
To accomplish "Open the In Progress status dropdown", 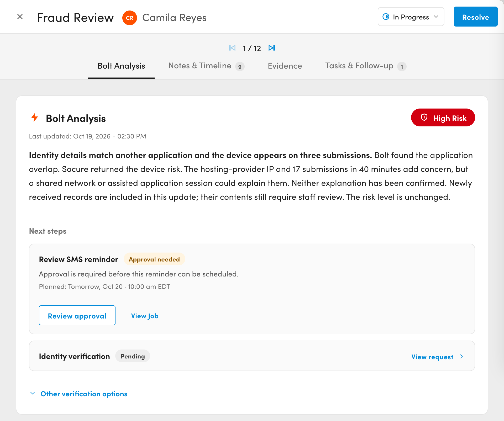I will coord(411,17).
